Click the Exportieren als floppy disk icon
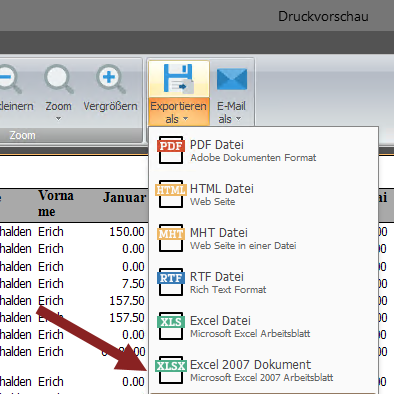Screen dimensions: 394x394 179,79
